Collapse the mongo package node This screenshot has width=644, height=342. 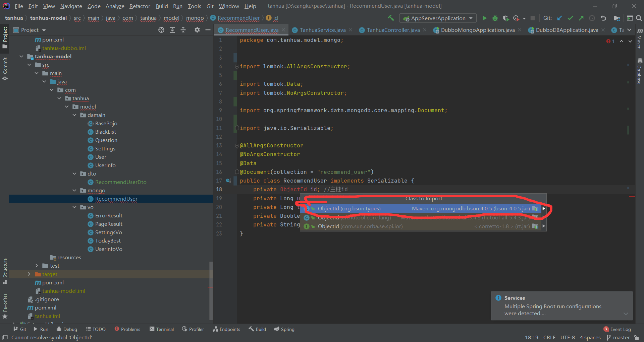point(74,190)
